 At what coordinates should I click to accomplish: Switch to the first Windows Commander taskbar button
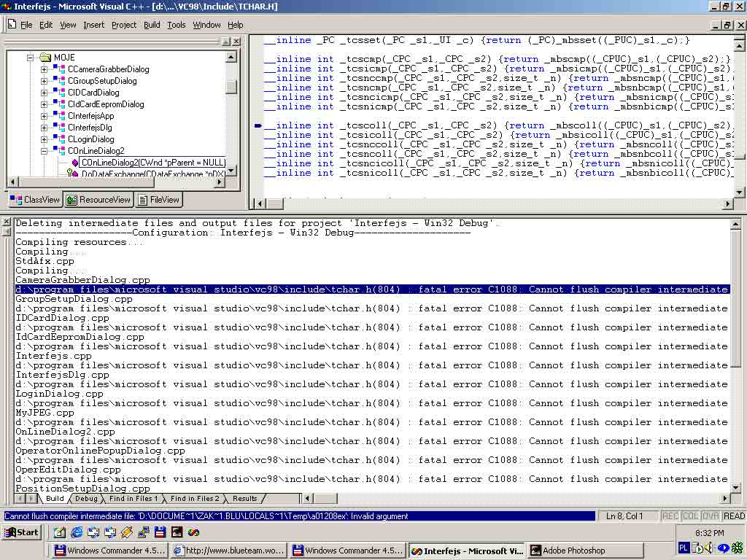(x=109, y=551)
